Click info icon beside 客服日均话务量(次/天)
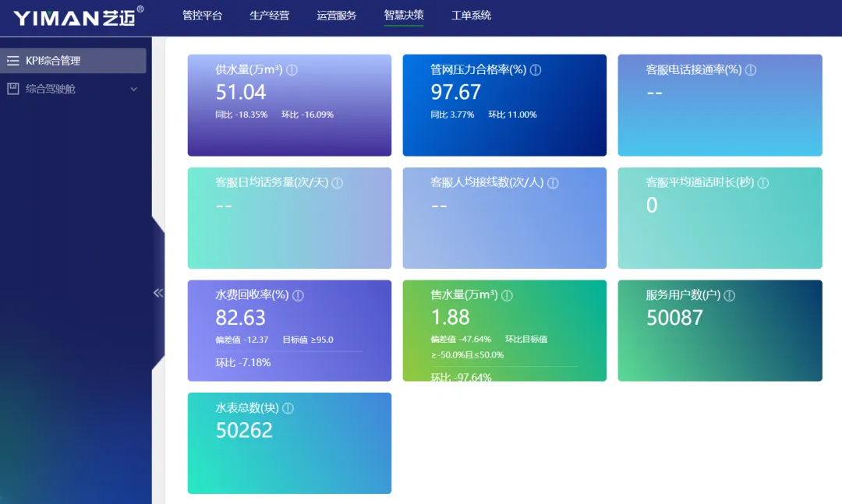 338,183
